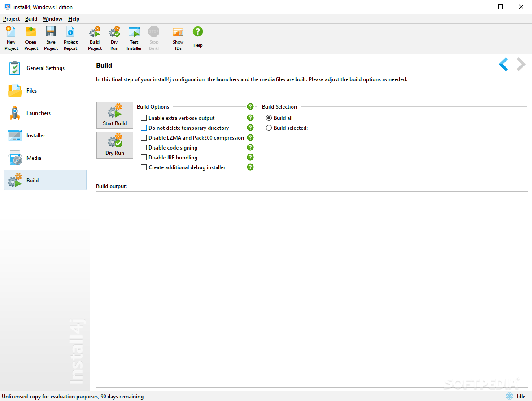
Task: Open the Window menu
Action: click(x=52, y=19)
